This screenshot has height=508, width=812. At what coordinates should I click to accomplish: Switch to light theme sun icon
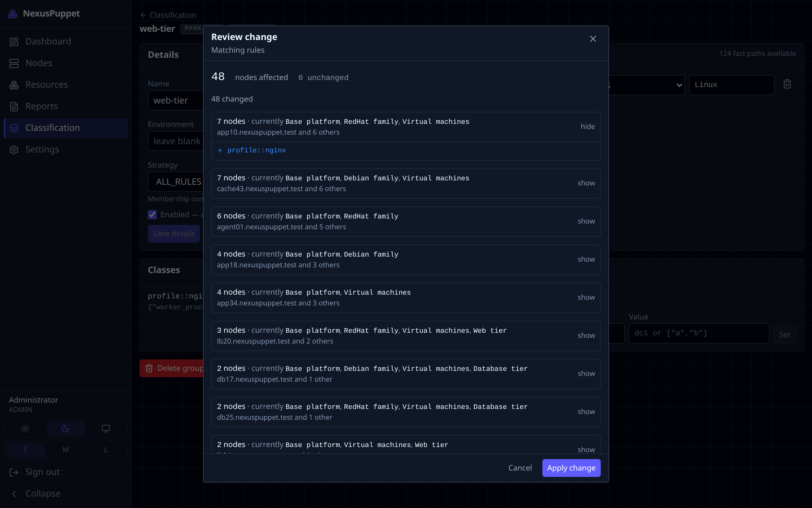click(25, 428)
